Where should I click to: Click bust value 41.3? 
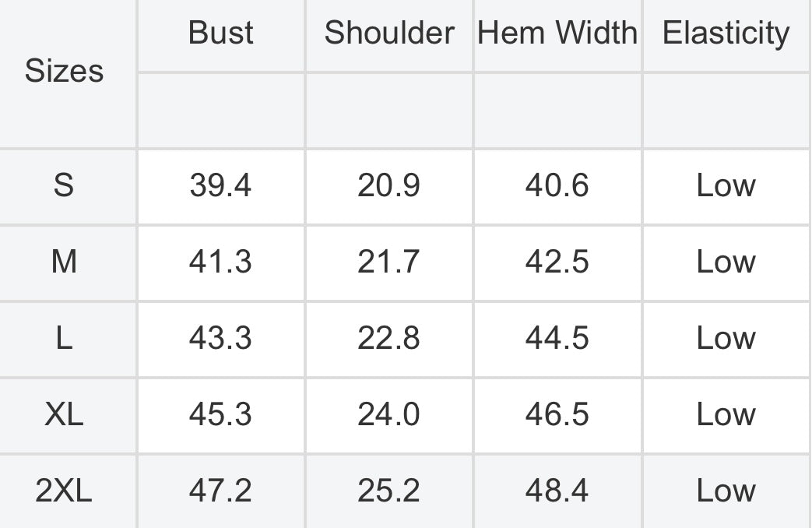(x=221, y=262)
